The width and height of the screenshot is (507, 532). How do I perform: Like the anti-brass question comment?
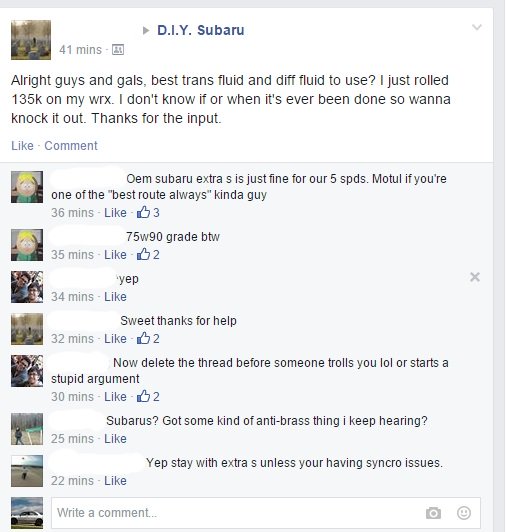[115, 438]
